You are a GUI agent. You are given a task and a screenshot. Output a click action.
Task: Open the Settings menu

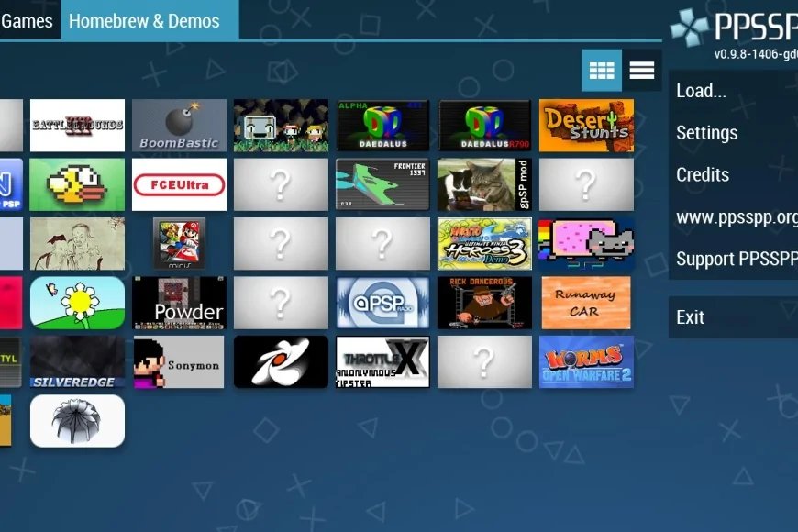[734, 133]
